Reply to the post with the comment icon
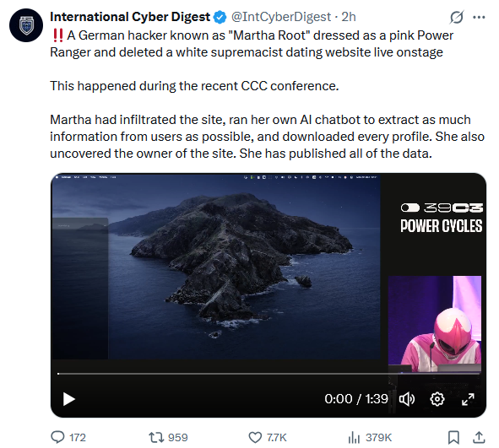This screenshot has height=448, width=499. (57, 437)
